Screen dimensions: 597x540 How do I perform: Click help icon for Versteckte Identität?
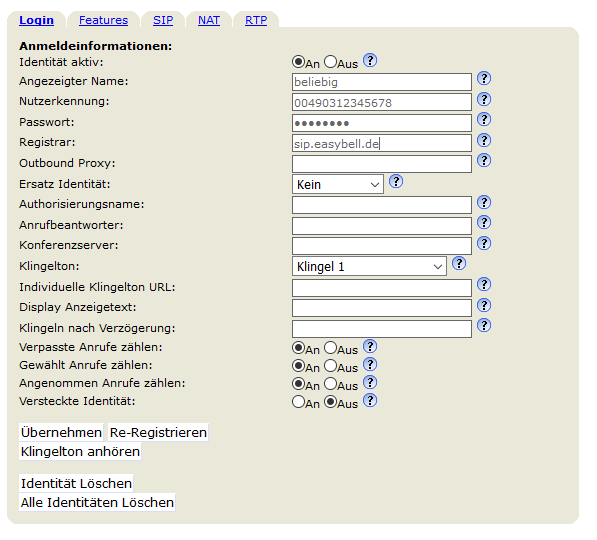click(x=370, y=400)
